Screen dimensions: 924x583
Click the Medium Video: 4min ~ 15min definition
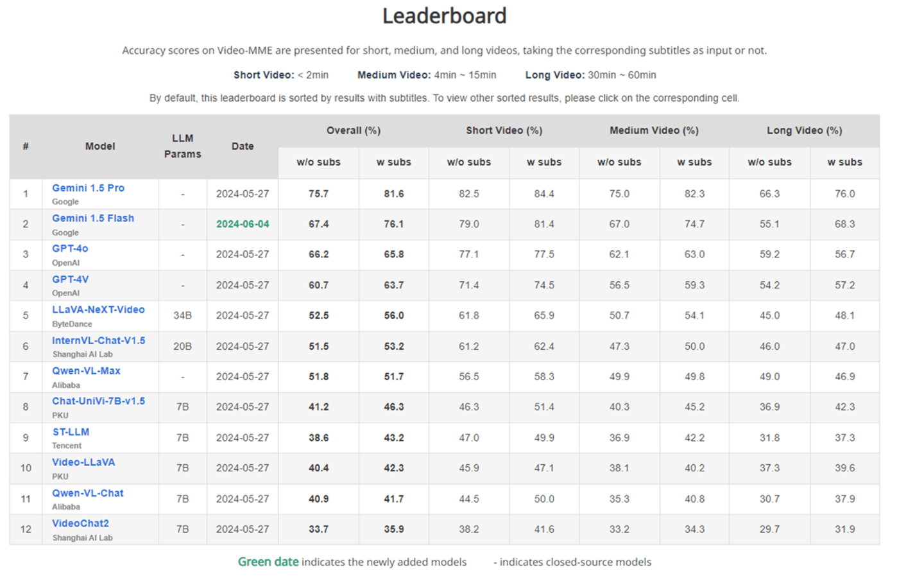[x=427, y=75]
